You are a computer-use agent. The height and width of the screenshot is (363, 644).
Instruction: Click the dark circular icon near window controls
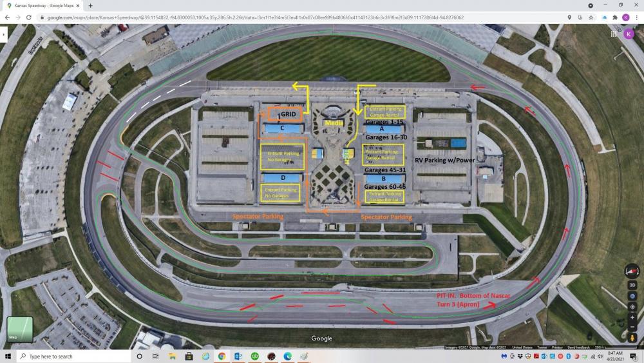pos(591,5)
